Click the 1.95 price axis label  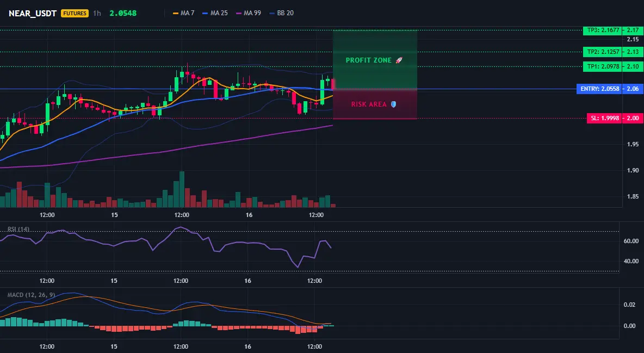point(633,144)
